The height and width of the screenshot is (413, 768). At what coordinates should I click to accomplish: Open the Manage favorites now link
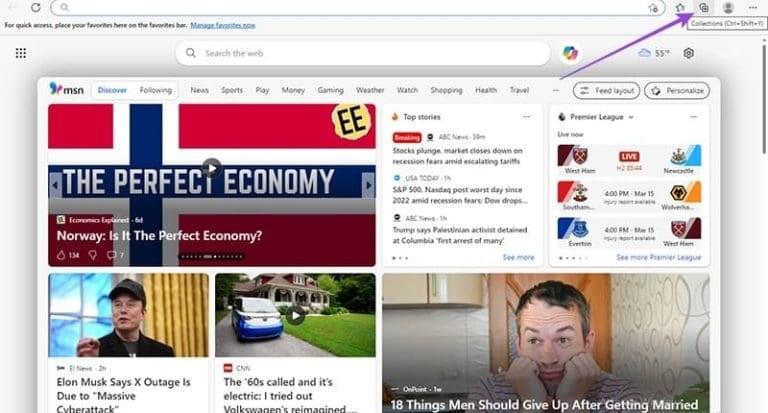click(x=223, y=25)
